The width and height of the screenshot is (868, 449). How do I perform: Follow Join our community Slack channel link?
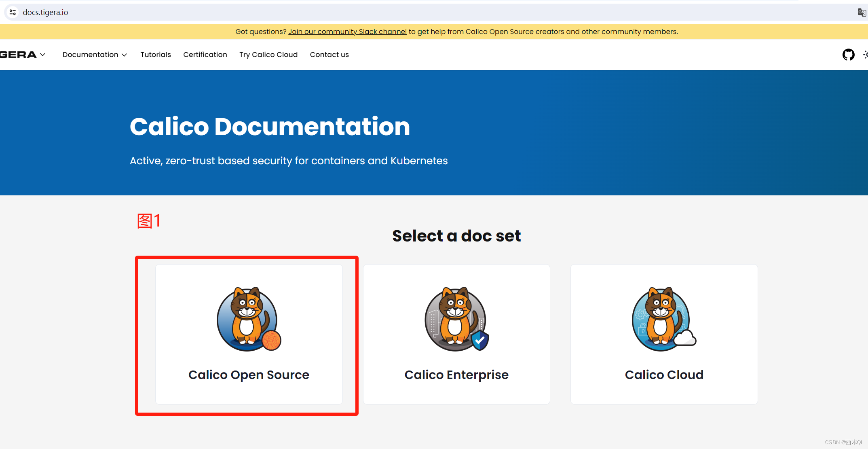click(347, 32)
